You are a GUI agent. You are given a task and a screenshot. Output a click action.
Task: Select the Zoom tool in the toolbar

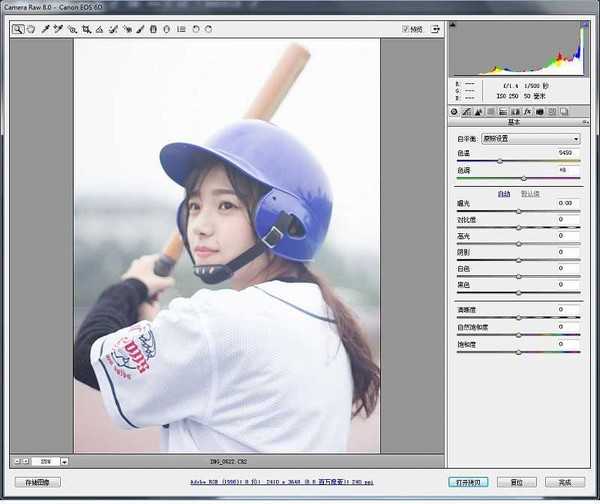(18, 29)
